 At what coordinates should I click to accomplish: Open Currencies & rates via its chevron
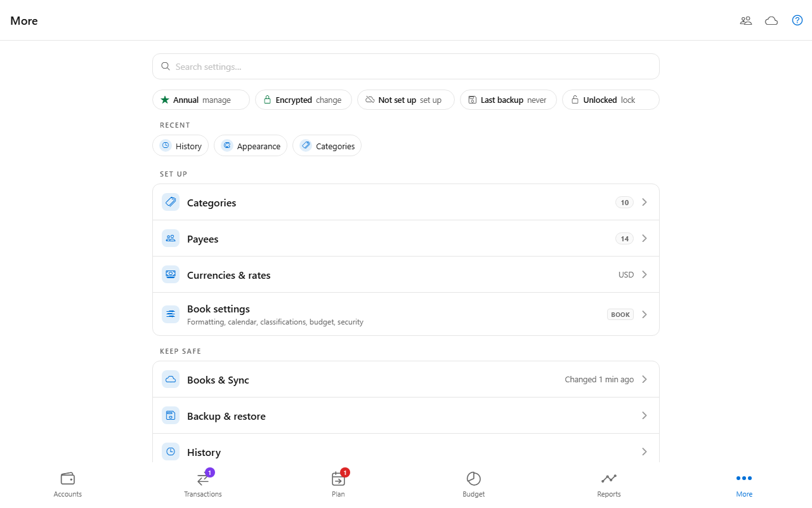click(x=645, y=274)
